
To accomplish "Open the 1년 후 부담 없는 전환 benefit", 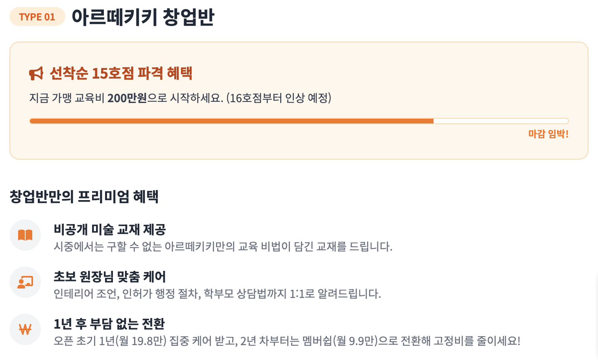I will point(109,324).
